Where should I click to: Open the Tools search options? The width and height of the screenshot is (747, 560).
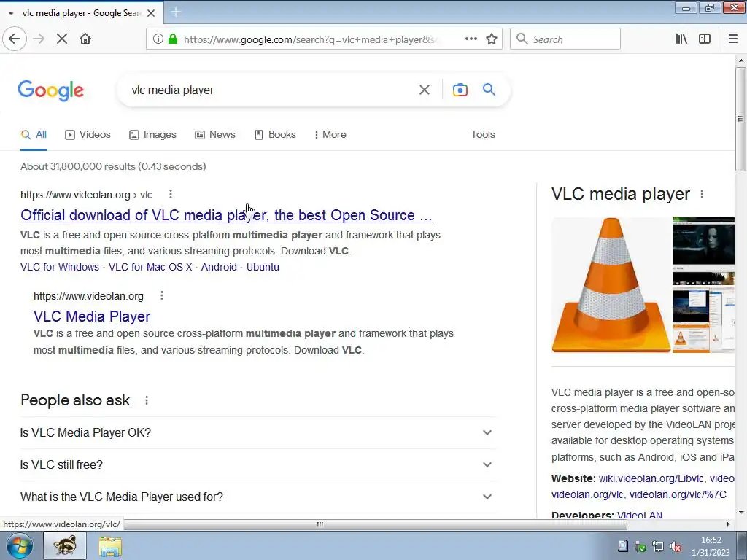pos(483,135)
